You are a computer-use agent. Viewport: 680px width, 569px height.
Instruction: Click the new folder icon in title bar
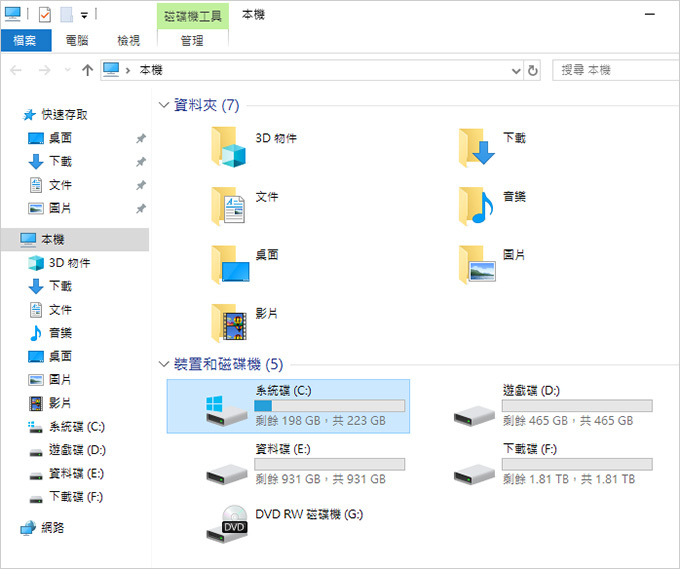point(66,15)
